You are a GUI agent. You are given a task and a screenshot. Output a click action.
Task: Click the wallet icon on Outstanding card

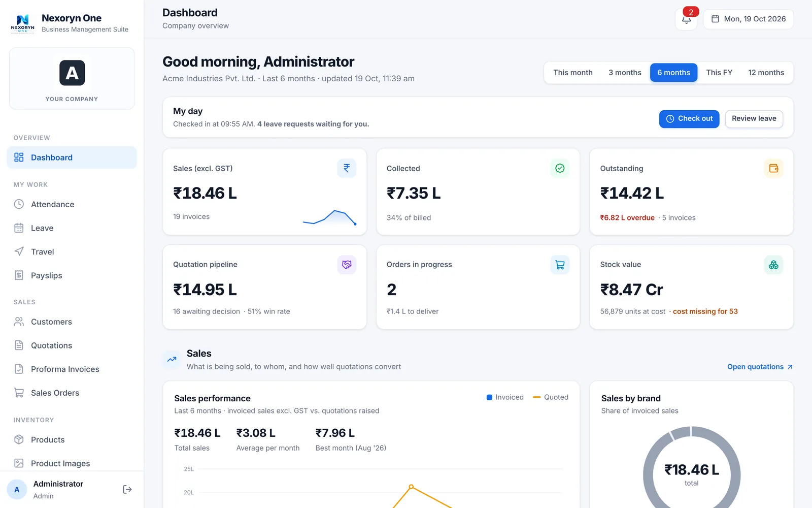(x=773, y=168)
